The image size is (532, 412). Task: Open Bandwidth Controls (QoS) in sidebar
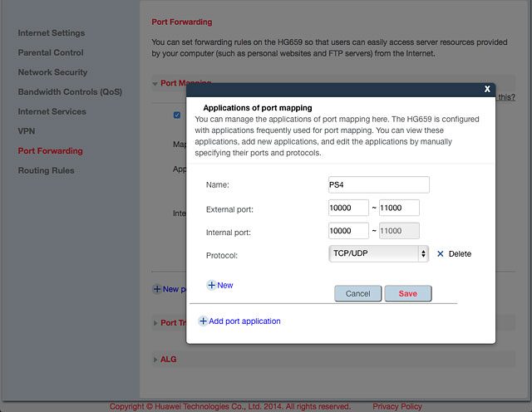pos(70,92)
